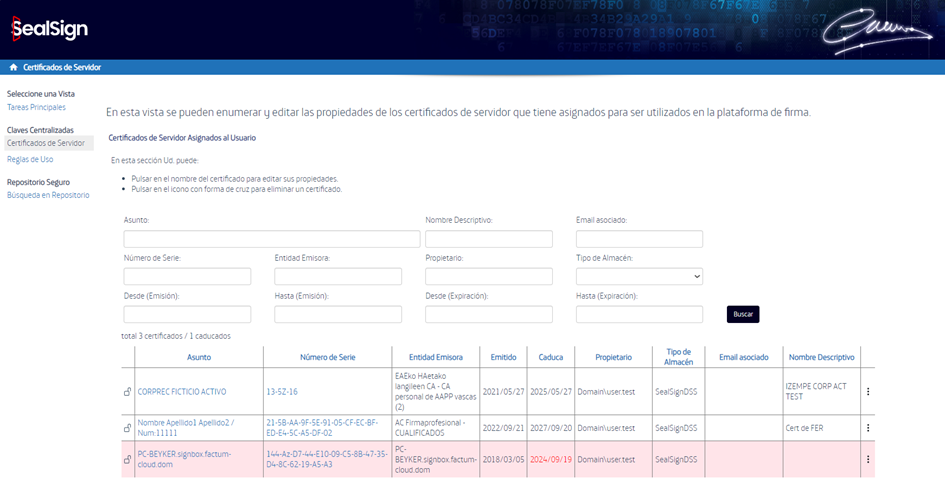Focus the Hasta (Emisión) date field

pos(338,314)
